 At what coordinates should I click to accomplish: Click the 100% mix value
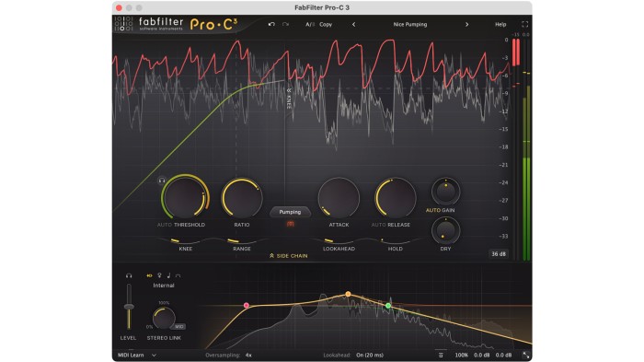pos(461,355)
